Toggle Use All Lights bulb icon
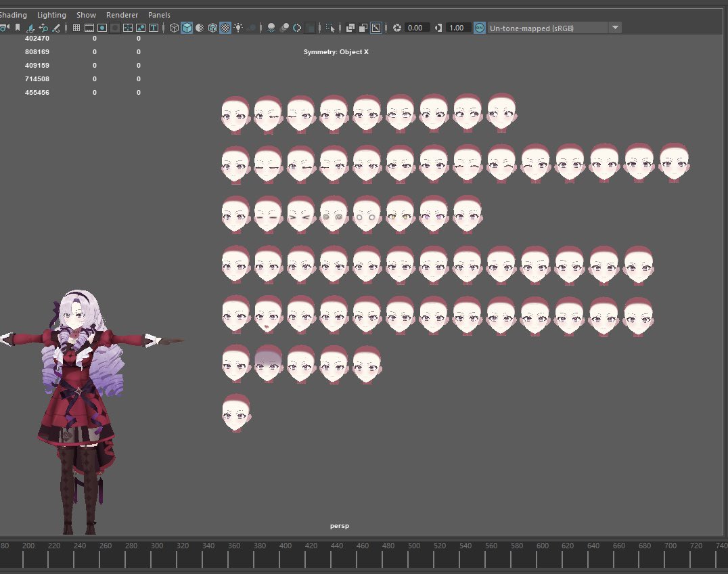The width and height of the screenshot is (728, 574). click(x=238, y=28)
